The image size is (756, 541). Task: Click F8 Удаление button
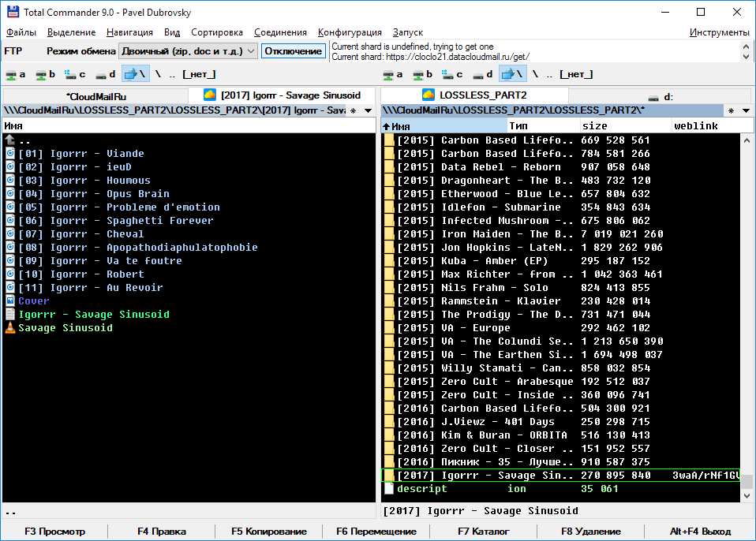(x=591, y=532)
